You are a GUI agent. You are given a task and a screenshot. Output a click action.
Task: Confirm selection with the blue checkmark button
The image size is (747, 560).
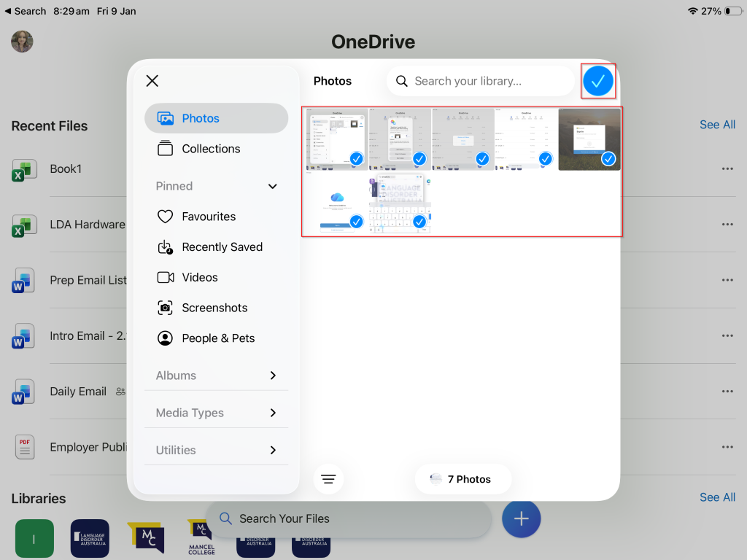(598, 81)
